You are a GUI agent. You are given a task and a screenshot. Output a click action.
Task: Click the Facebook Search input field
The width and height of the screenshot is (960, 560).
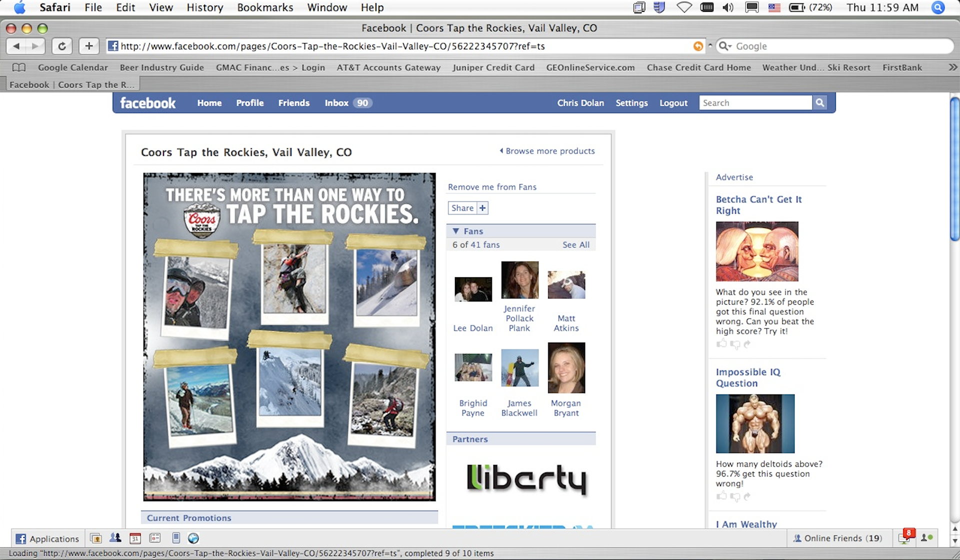[755, 102]
